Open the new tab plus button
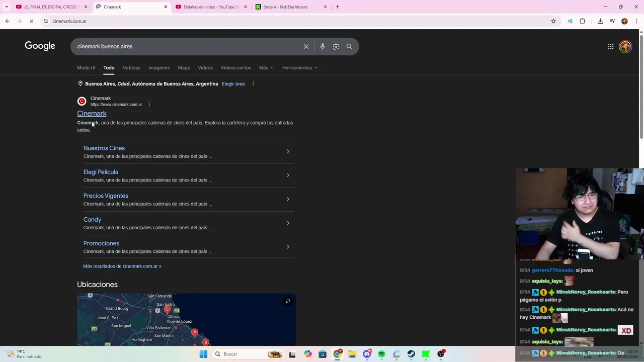This screenshot has height=362, width=644. (x=337, y=7)
